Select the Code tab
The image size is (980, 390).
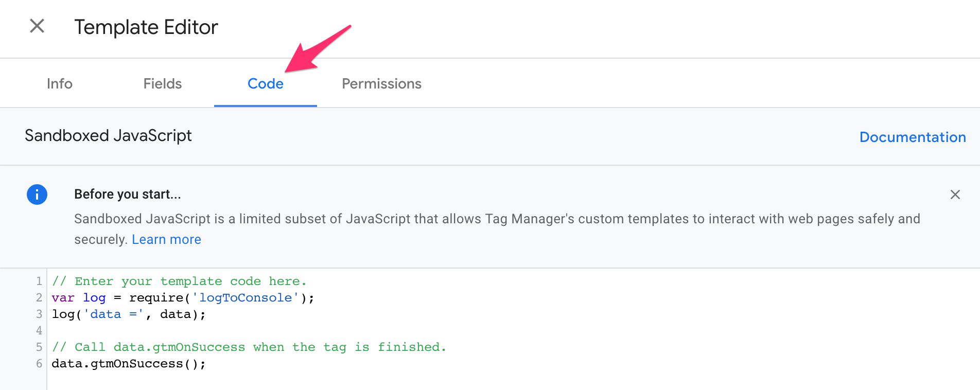pos(266,83)
